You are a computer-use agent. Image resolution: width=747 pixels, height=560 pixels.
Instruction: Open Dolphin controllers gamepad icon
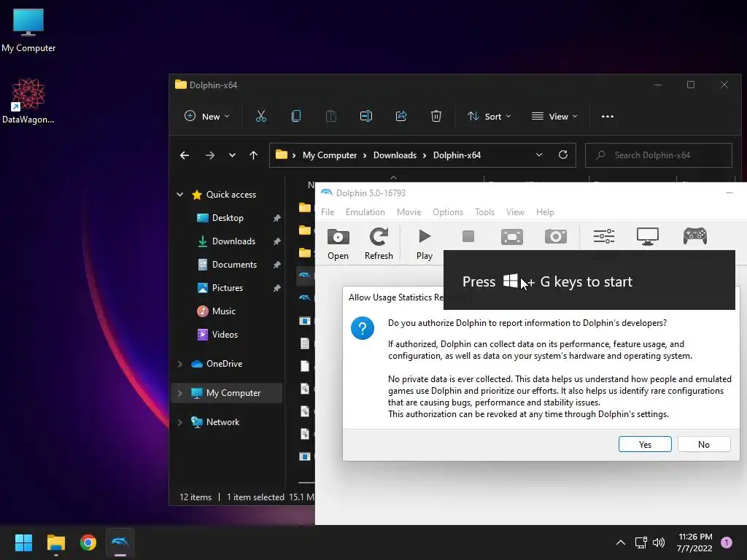[695, 236]
